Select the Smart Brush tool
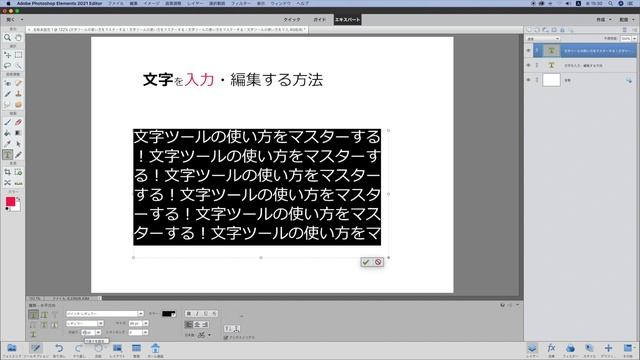This screenshot has height=360, width=640. pos(7,93)
